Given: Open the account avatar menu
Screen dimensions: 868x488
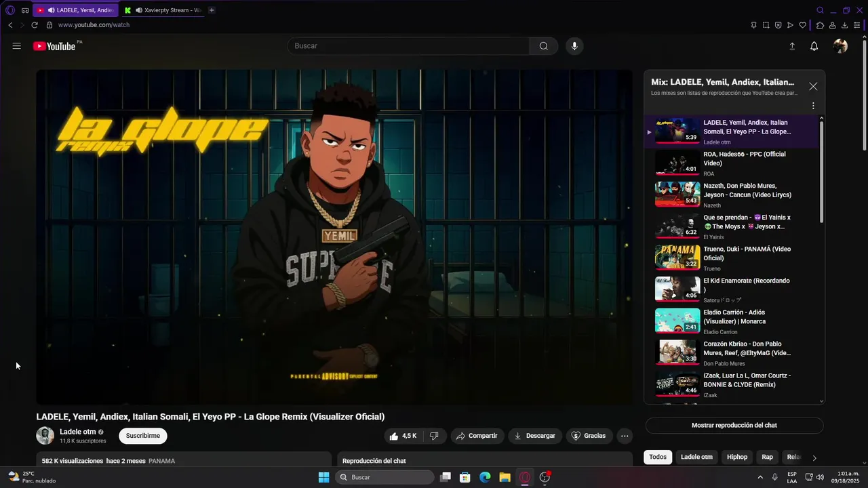Looking at the screenshot, I should click(840, 46).
